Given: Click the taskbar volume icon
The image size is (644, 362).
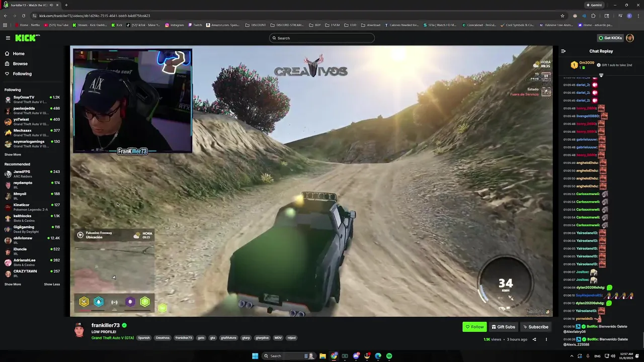Looking at the screenshot, I should [x=612, y=356].
